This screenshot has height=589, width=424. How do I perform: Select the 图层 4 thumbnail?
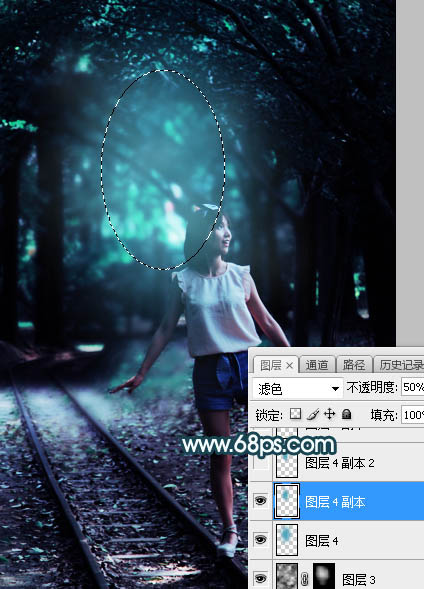[x=287, y=540]
